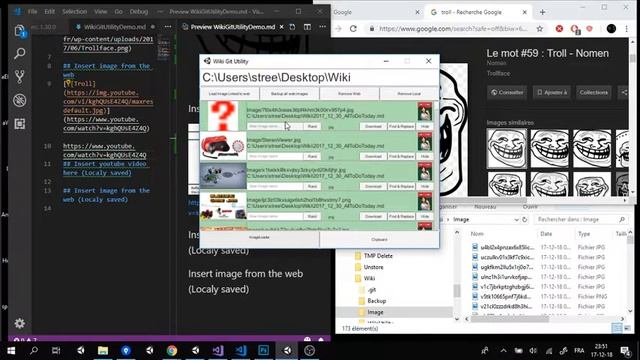Click first similar troll face thumbnail

click(x=507, y=148)
